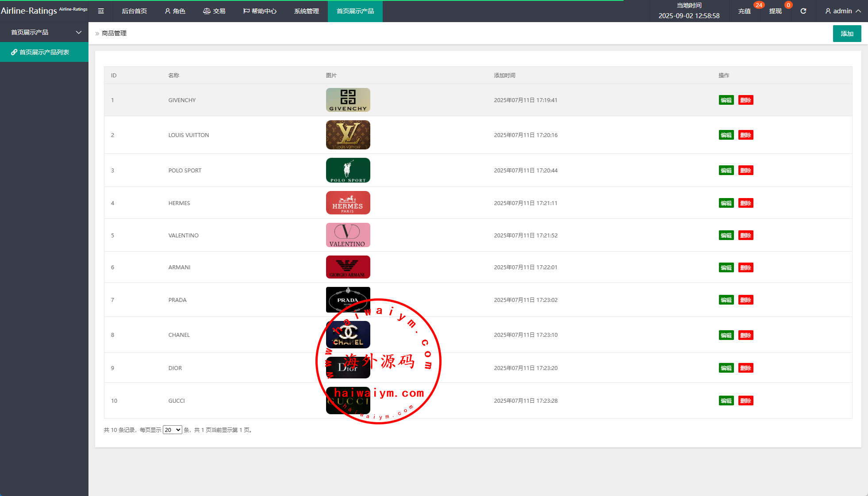This screenshot has width=868, height=496.
Task: Click the 添加 button
Action: click(x=847, y=34)
